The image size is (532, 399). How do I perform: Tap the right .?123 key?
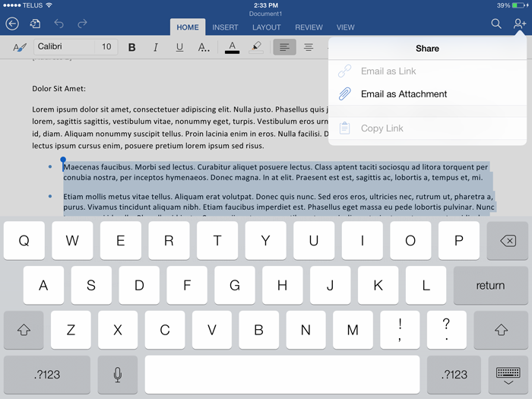454,375
